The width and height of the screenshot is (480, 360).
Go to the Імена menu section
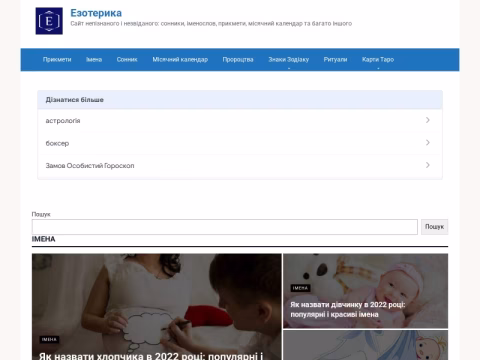[x=94, y=60]
